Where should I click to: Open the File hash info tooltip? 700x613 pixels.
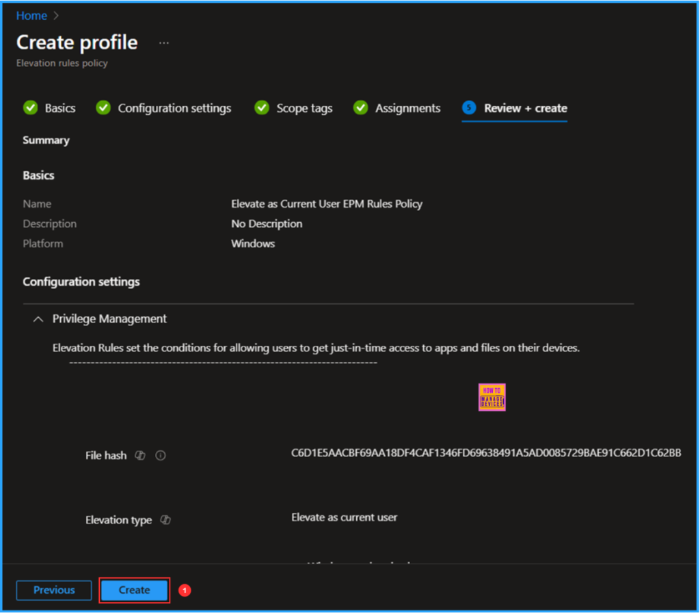[x=160, y=455]
